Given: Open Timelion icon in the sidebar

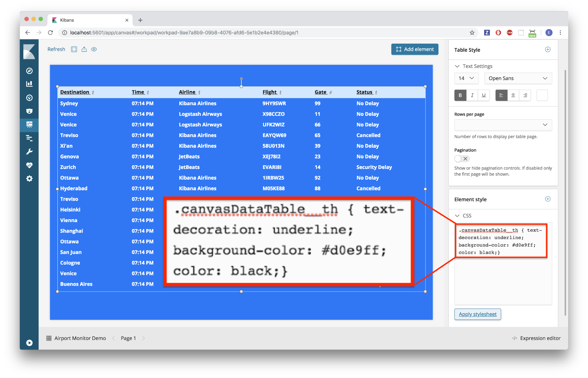Looking at the screenshot, I should (29, 111).
